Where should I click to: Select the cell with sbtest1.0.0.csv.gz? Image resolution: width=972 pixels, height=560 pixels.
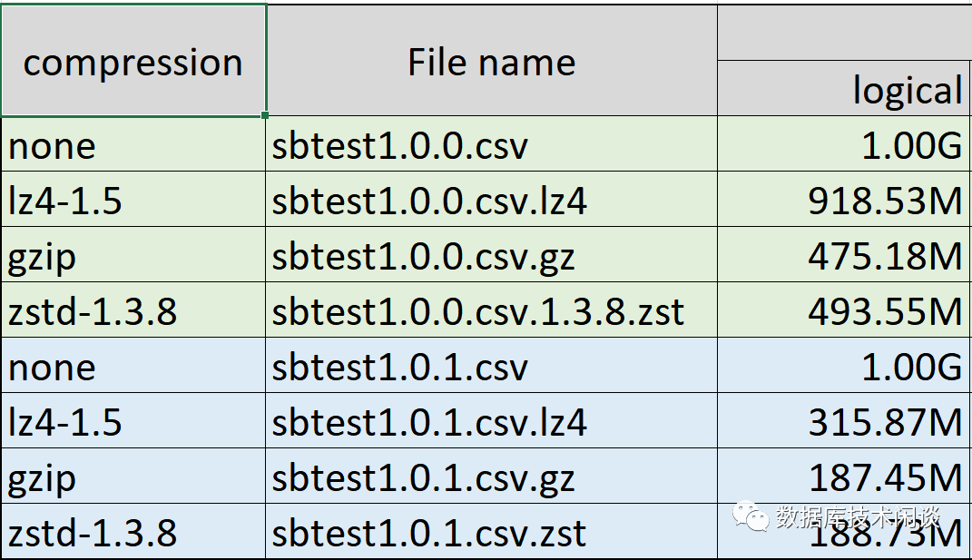[491, 256]
